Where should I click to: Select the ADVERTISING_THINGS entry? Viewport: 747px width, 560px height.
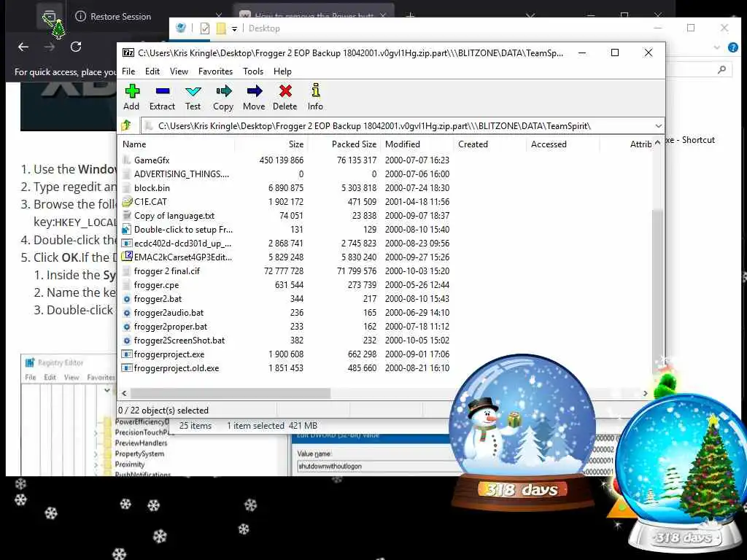[x=181, y=174]
